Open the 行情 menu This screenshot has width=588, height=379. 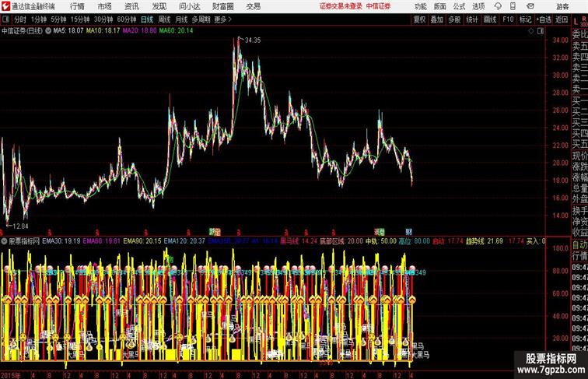pos(77,6)
